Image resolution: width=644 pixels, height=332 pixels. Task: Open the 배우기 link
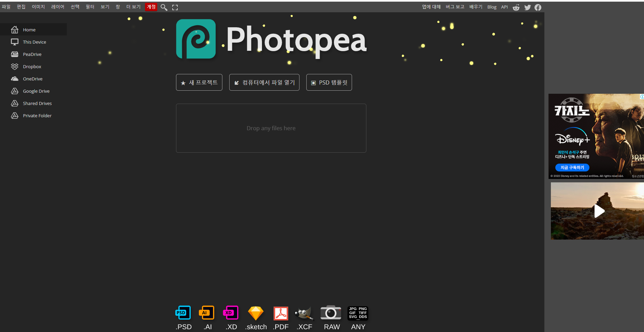[x=476, y=7]
